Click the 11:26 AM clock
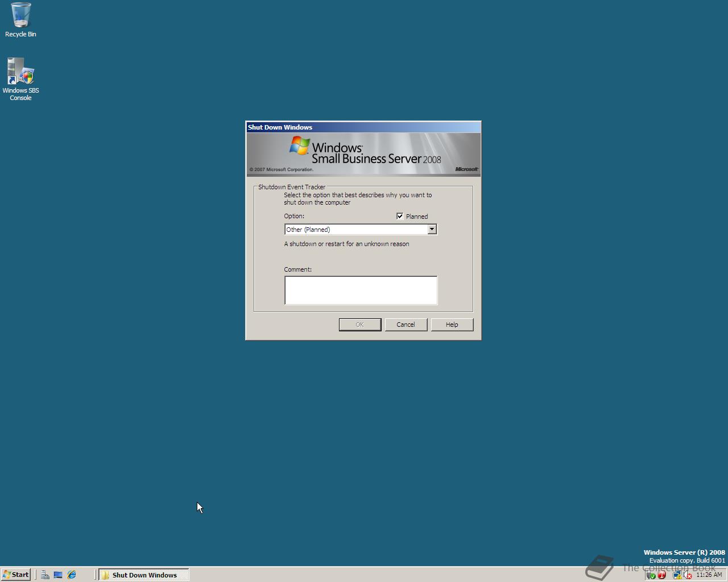 [709, 575]
